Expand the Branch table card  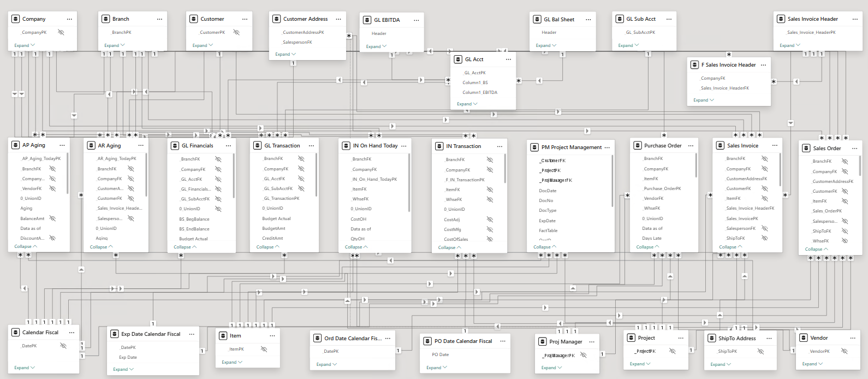coord(115,45)
